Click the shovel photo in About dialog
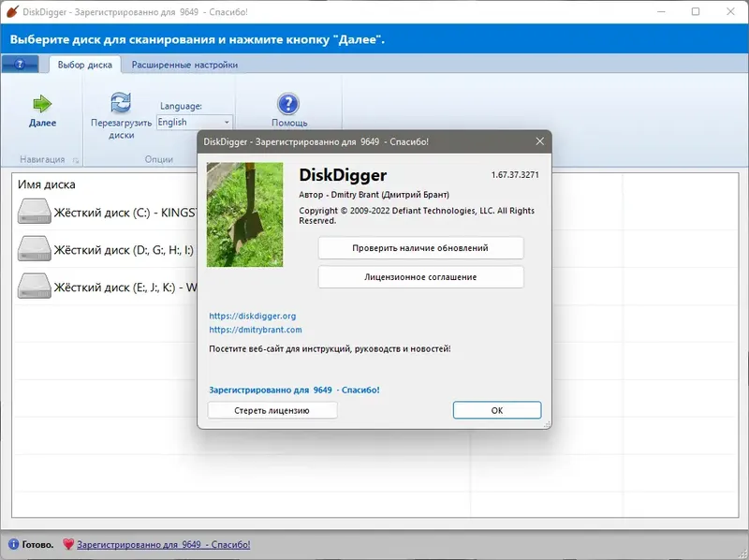749x560 pixels. pos(244,214)
